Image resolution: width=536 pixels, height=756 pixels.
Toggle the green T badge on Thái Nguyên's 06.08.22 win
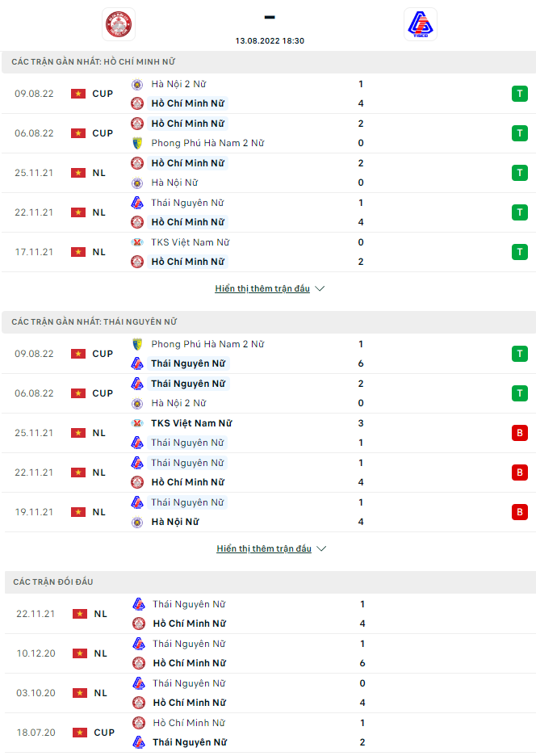click(x=520, y=393)
